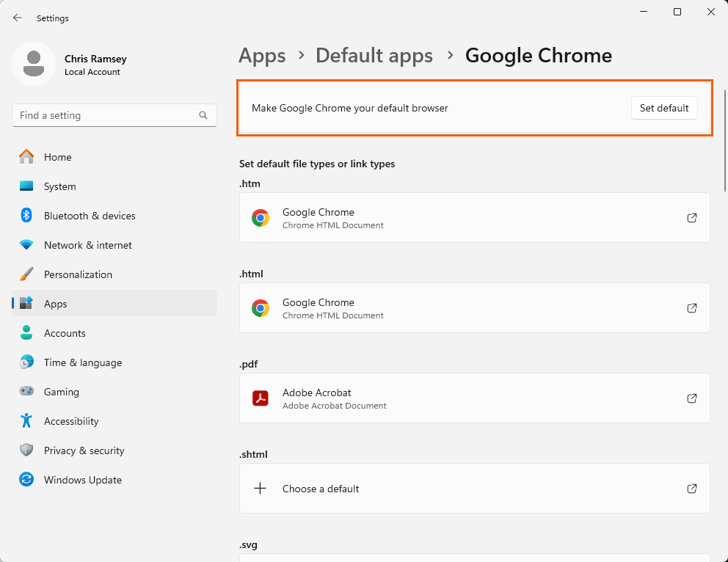Click the Accessibility figure icon
This screenshot has width=728, height=562.
(26, 420)
